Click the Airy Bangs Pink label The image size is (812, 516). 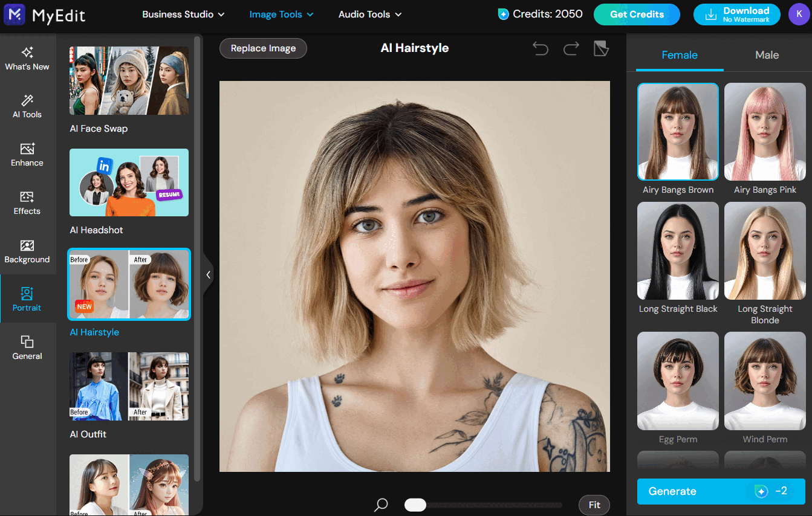[765, 190]
